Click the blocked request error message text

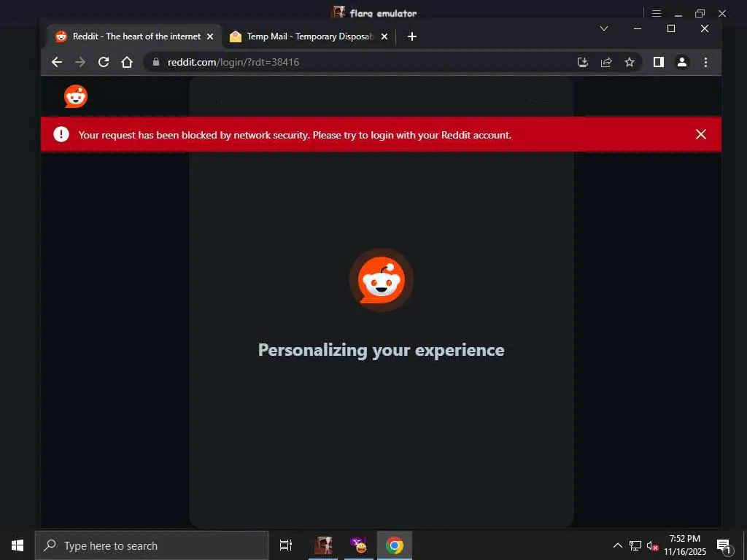295,135
